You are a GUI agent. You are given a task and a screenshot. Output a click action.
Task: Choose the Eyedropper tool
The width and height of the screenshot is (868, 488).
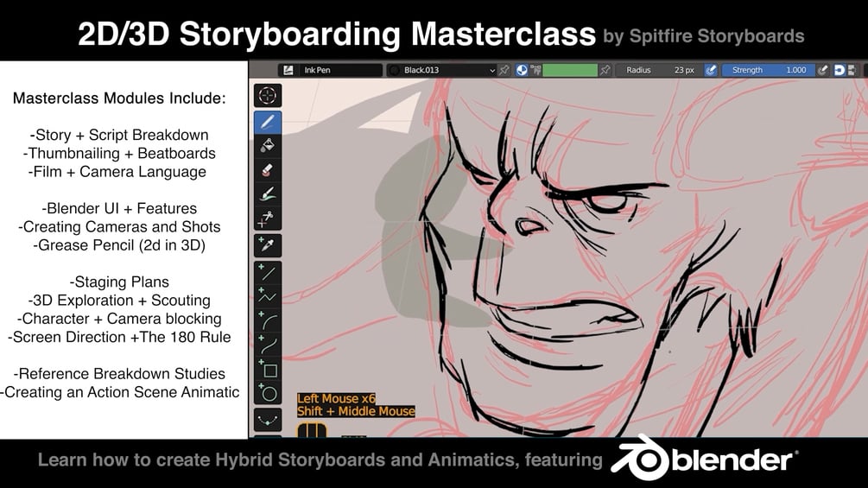point(268,245)
